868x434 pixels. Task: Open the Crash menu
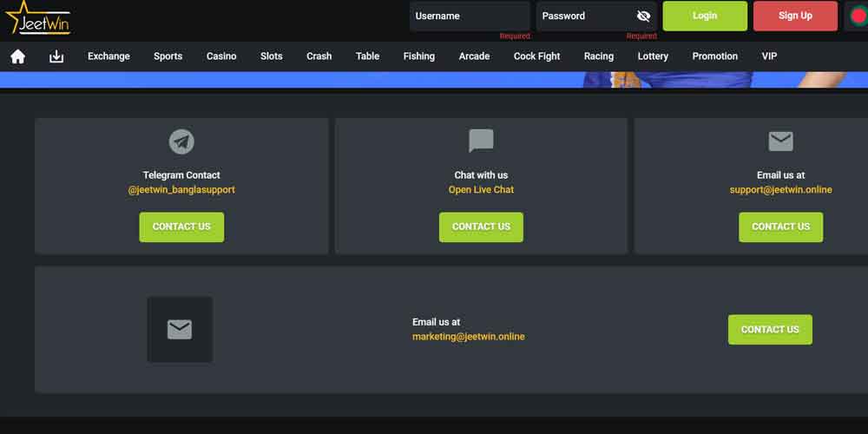pos(319,56)
